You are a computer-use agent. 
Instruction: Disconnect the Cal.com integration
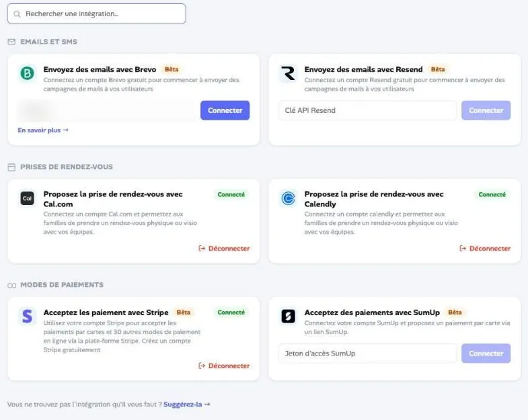pos(224,249)
